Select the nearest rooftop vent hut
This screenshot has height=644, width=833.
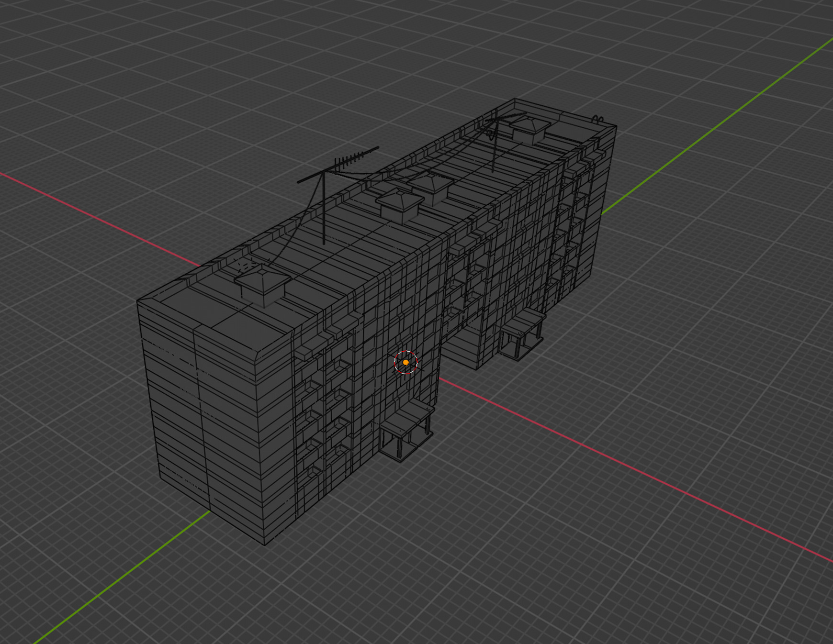(x=263, y=286)
